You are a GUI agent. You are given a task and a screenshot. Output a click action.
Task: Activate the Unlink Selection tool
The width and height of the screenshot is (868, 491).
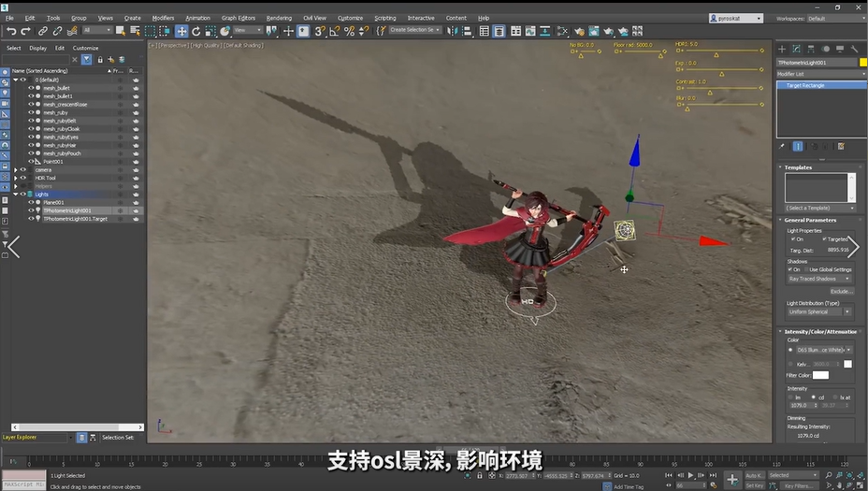coord(57,31)
